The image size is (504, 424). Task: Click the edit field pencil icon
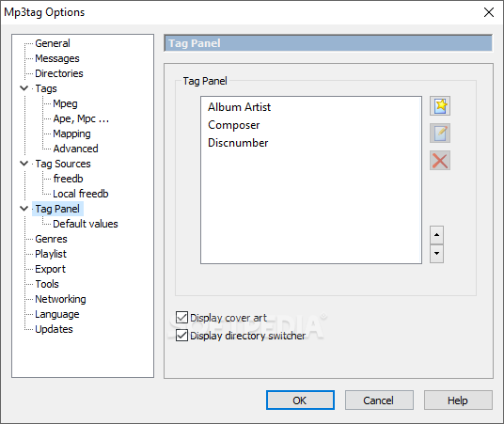click(x=440, y=133)
